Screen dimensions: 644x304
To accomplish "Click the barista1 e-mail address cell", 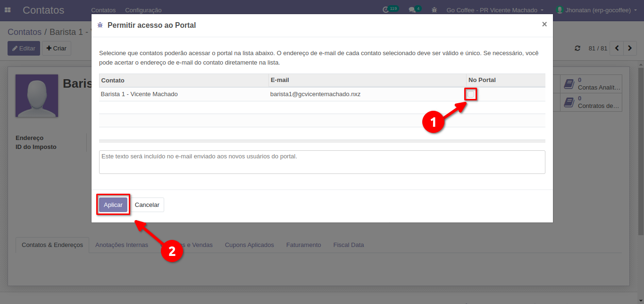I will click(315, 94).
